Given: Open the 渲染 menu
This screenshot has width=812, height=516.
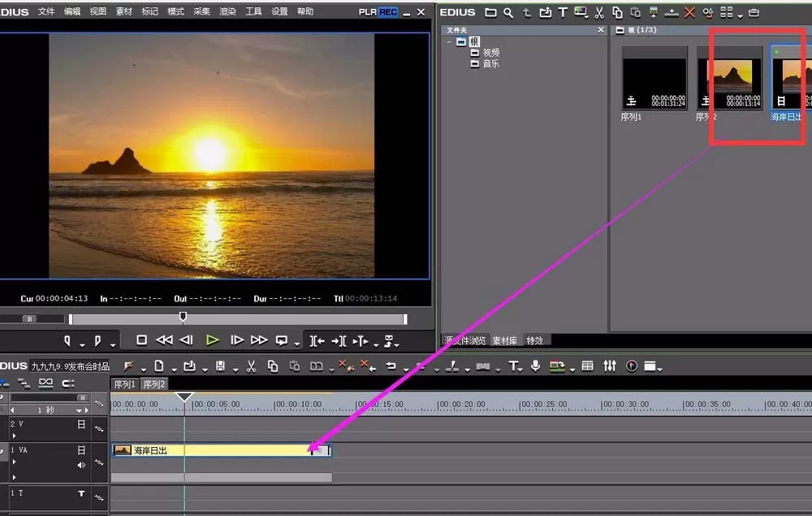Looking at the screenshot, I should coord(227,11).
